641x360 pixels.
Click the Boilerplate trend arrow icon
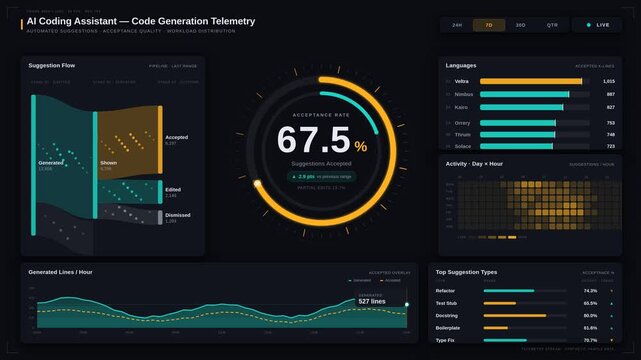[x=612, y=328]
